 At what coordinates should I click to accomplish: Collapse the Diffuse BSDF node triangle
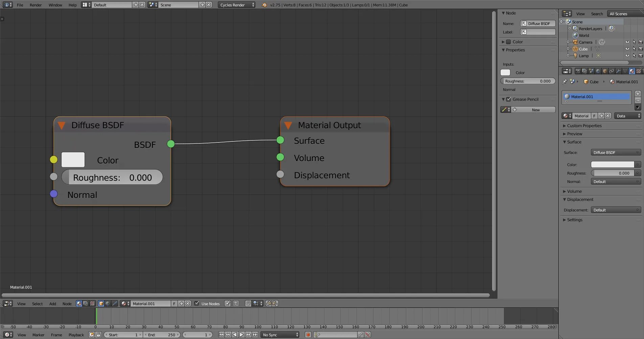click(62, 126)
